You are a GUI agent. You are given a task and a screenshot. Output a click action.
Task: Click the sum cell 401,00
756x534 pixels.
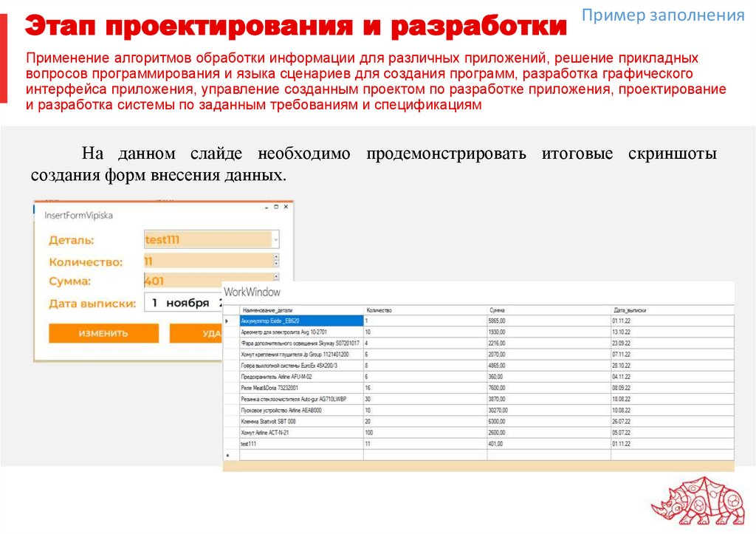tap(549, 444)
